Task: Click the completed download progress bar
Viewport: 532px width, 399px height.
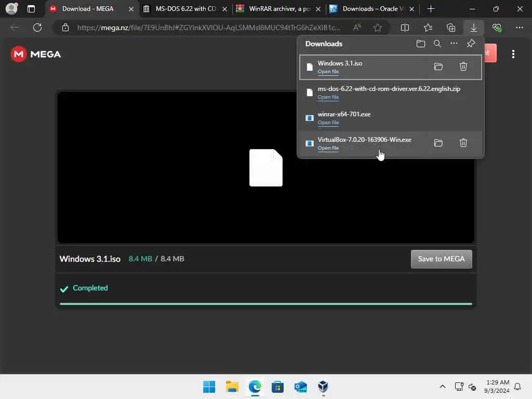Action: click(265, 304)
